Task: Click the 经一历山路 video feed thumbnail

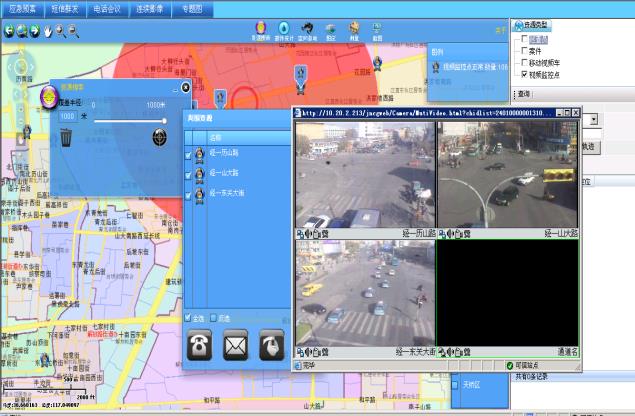Action: pyautogui.click(x=365, y=175)
